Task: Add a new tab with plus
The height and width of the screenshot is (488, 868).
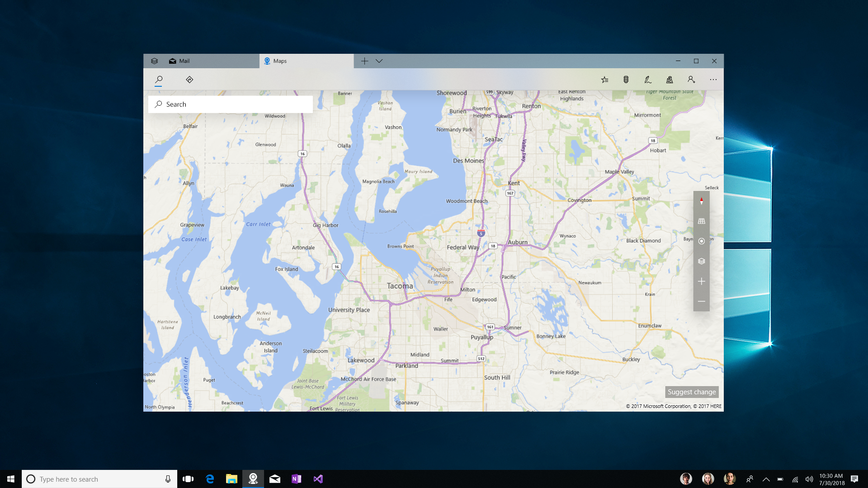Action: click(364, 61)
